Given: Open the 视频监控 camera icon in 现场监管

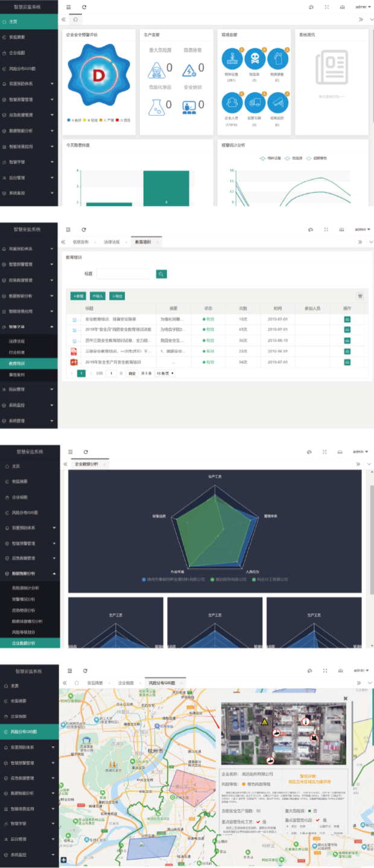Looking at the screenshot, I should 277,102.
